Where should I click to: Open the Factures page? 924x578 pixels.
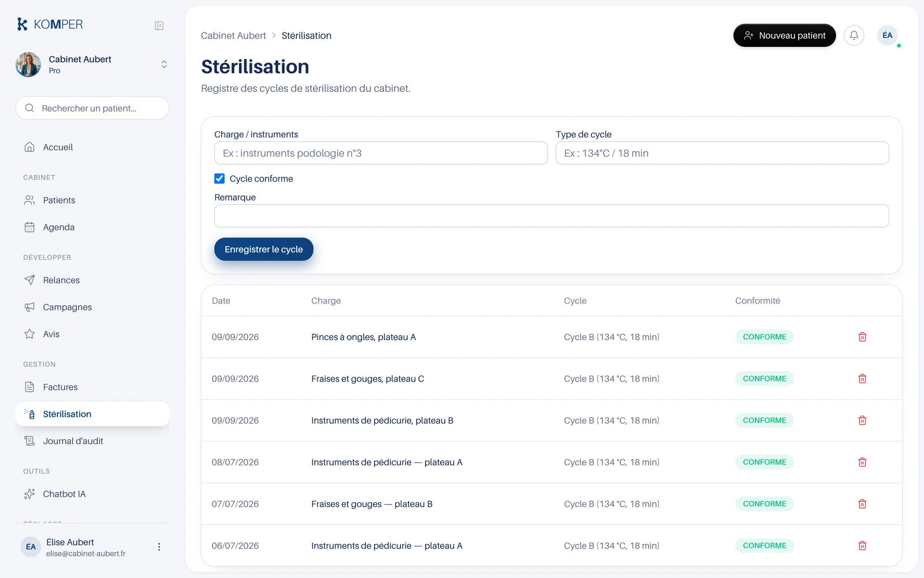[92, 387]
